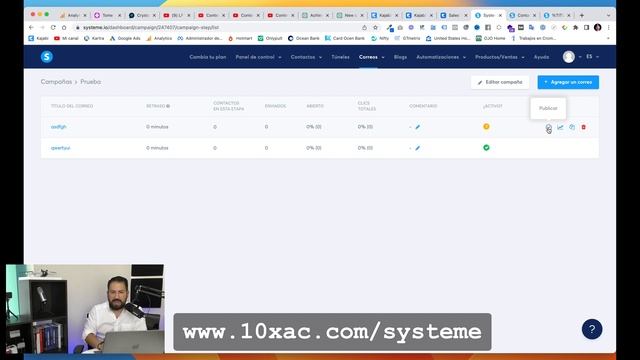Open Blogs in the navigation bar
This screenshot has width=640, height=360.
point(400,57)
